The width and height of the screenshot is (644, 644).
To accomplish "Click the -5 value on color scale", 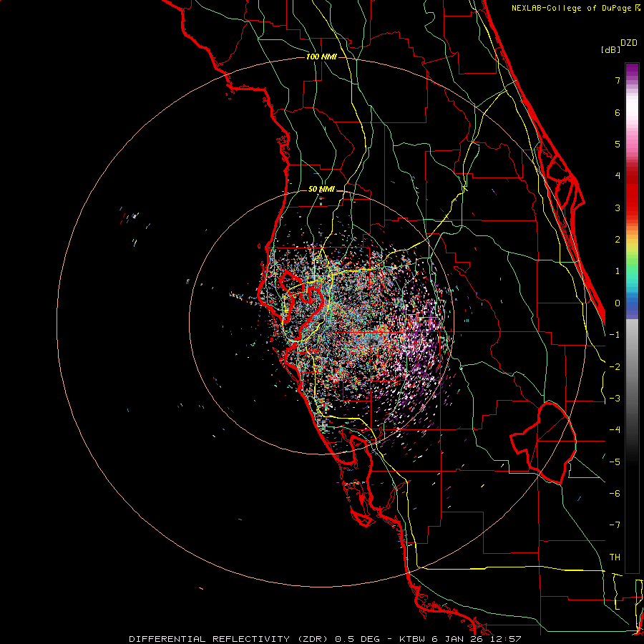I will pos(615,462).
